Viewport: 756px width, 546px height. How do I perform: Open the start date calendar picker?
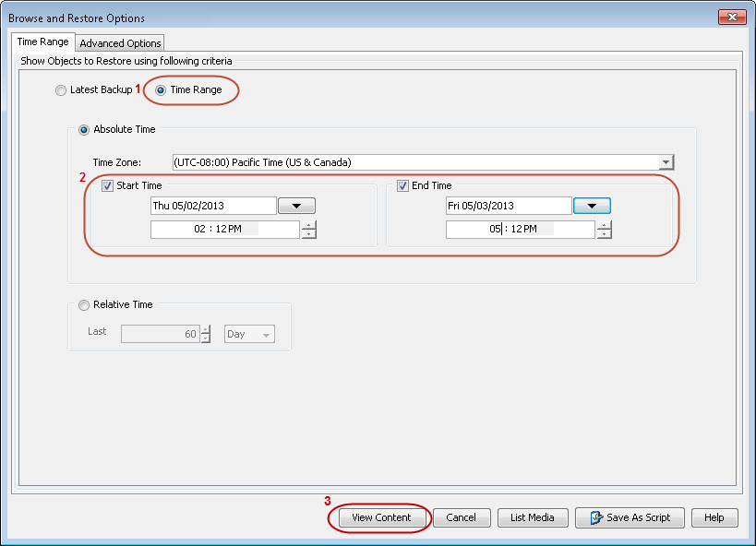coord(296,205)
